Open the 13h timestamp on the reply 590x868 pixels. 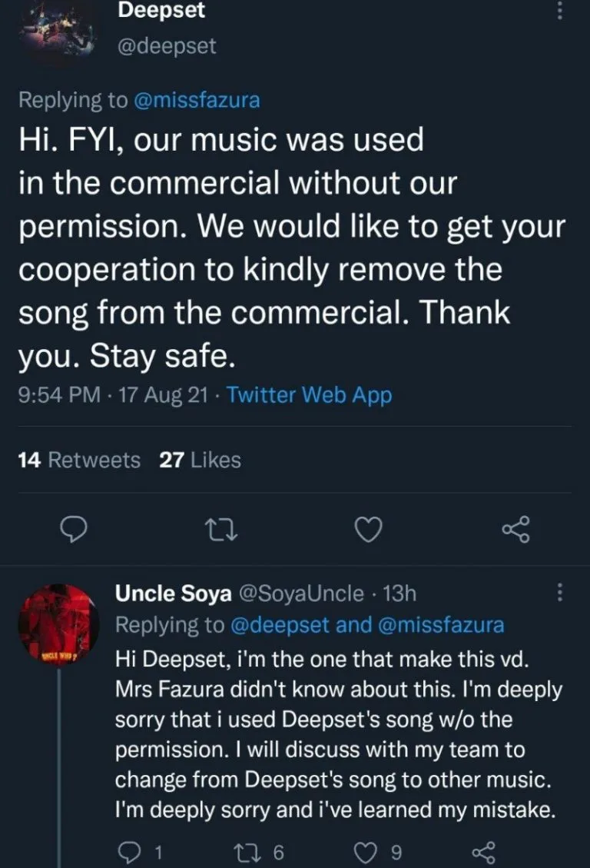click(x=399, y=593)
